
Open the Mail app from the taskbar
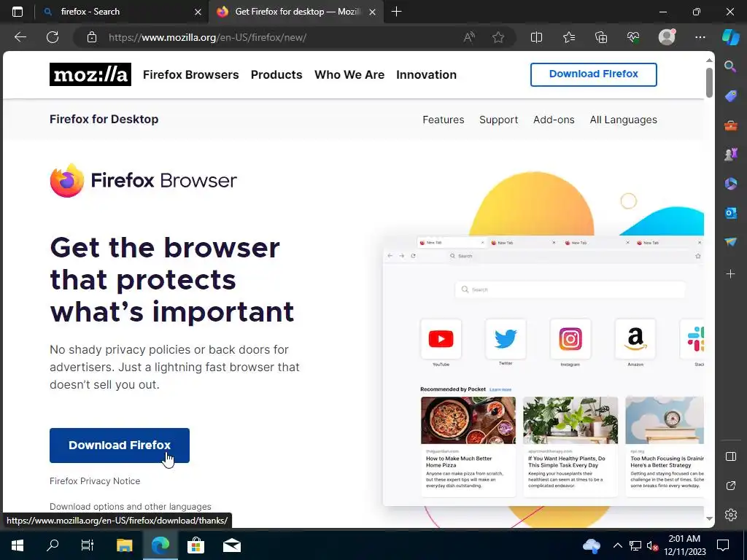(x=232, y=545)
